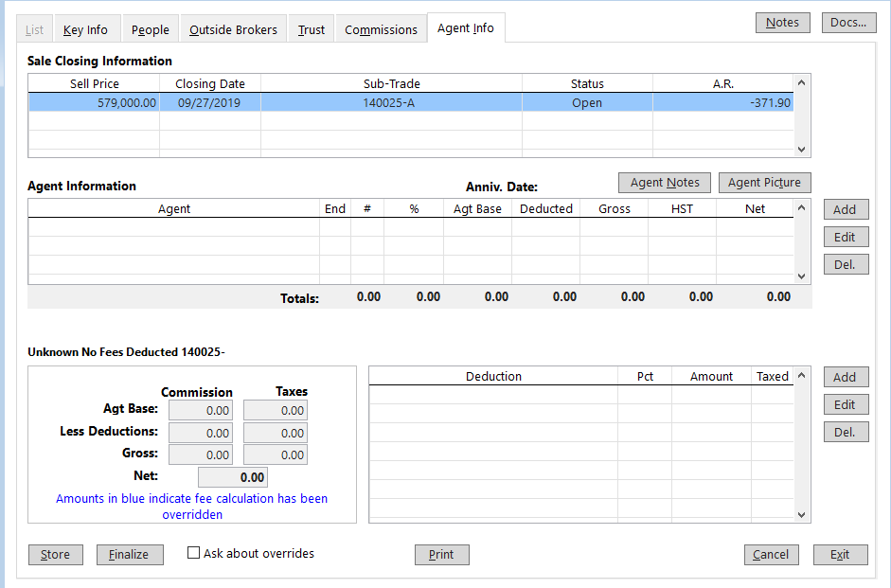Edit the selected deduction
The image size is (891, 588).
[x=846, y=404]
